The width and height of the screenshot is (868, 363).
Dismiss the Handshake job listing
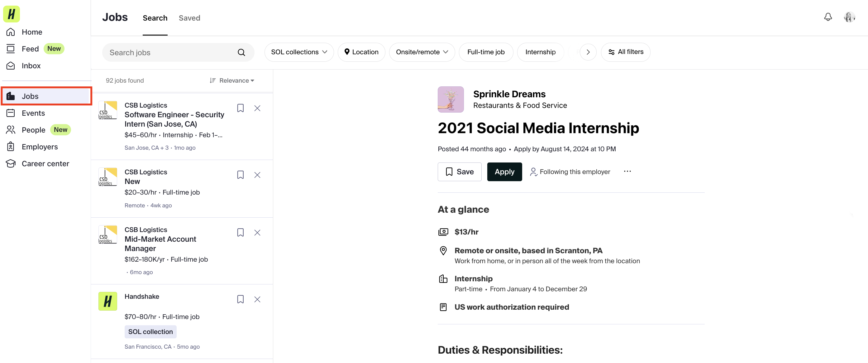click(x=257, y=299)
